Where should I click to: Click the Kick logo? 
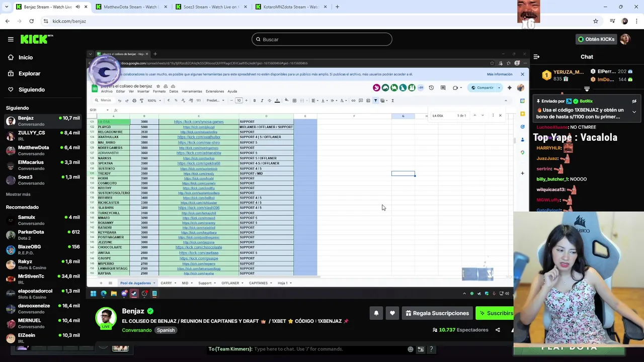(x=37, y=39)
